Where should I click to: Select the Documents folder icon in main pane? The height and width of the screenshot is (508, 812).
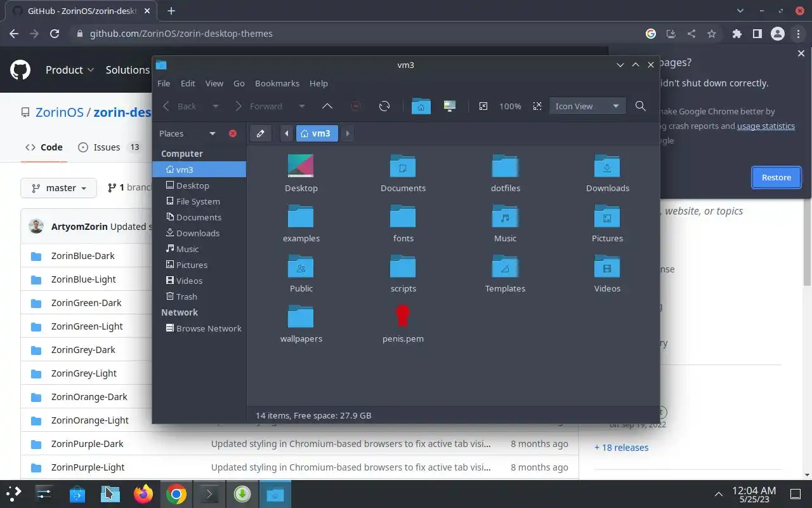click(403, 166)
